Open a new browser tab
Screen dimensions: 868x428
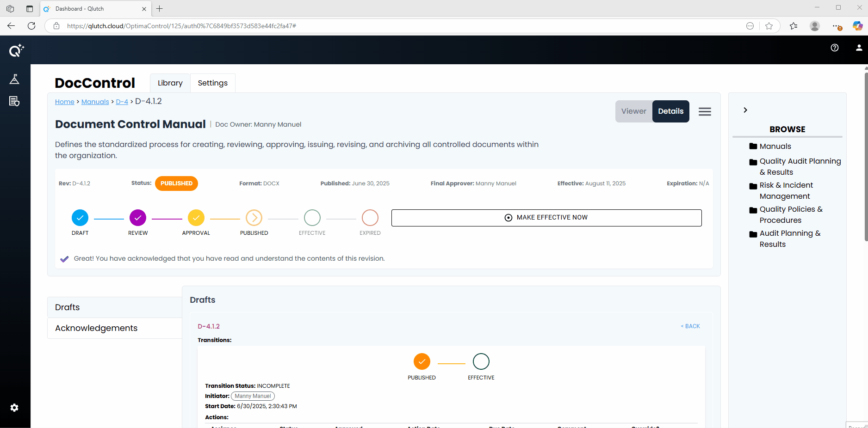pos(160,9)
